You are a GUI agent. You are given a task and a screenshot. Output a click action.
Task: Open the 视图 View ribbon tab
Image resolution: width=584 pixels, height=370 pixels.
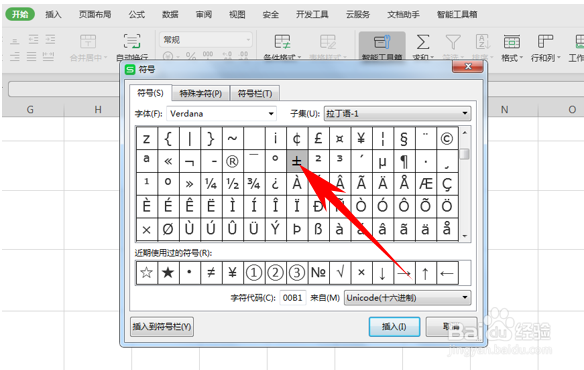coord(237,15)
